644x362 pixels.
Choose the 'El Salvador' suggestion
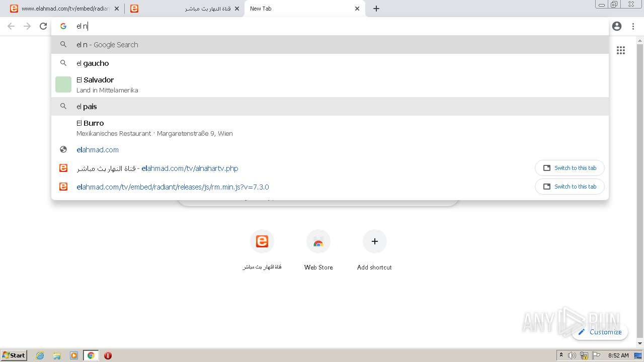[330, 84]
